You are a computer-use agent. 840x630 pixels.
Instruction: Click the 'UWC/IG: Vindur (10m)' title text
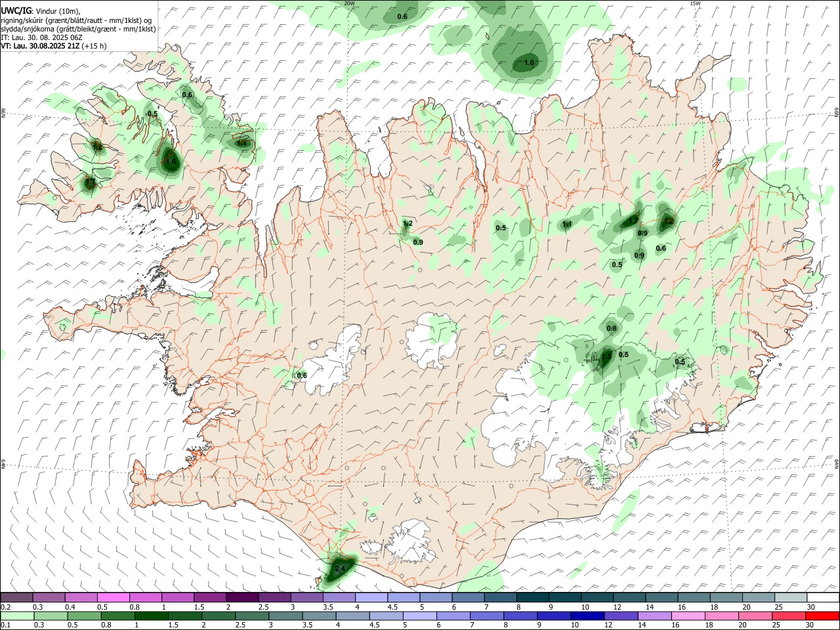pos(41,11)
